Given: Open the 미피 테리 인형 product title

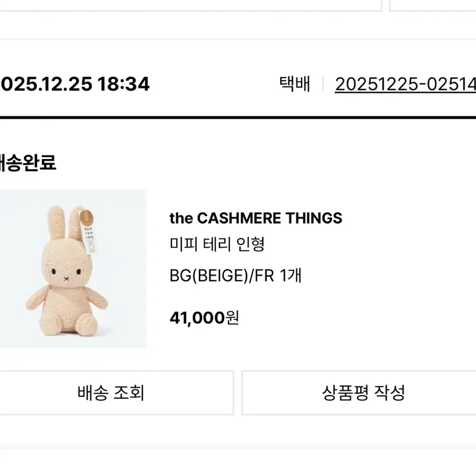Looking at the screenshot, I should pos(217,244).
